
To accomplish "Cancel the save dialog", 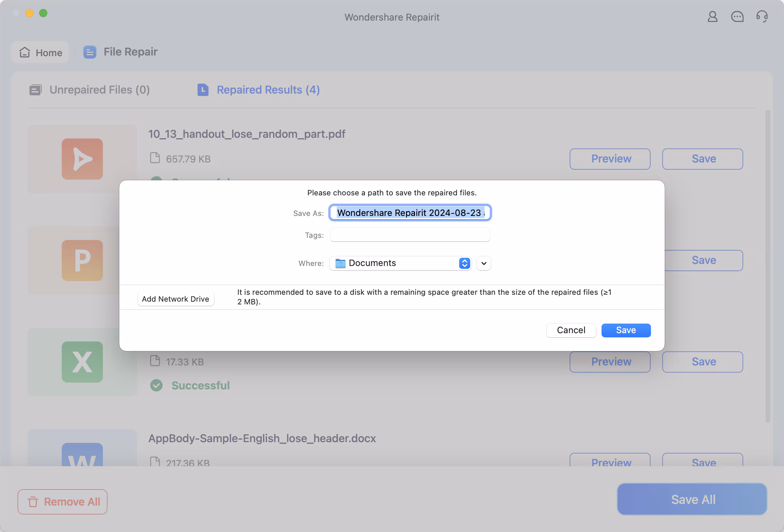I will click(x=571, y=330).
